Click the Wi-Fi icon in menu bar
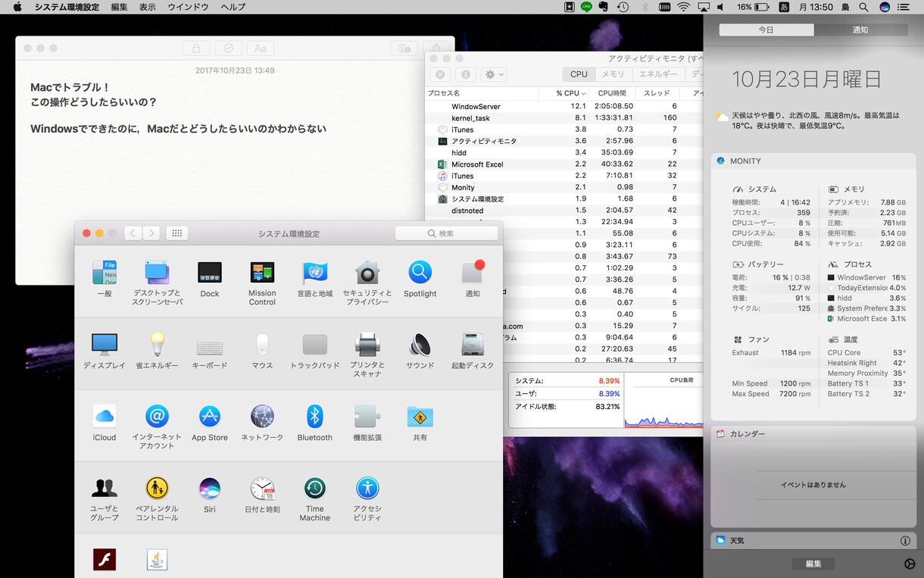 pyautogui.click(x=684, y=7)
